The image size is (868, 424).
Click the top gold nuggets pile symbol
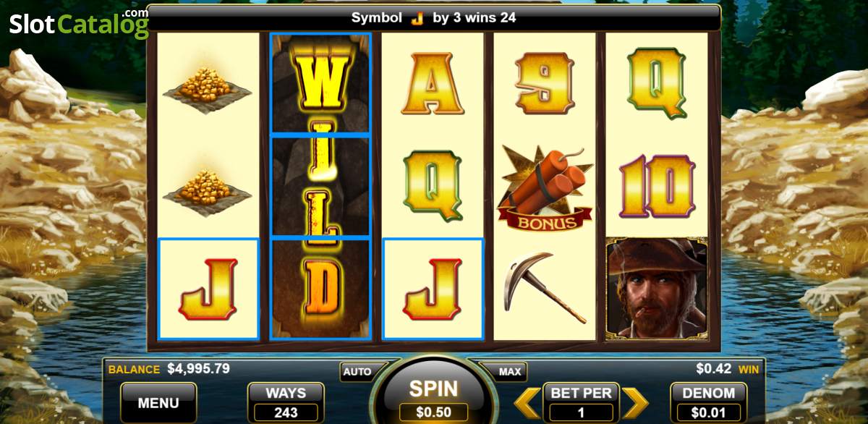pos(208,84)
